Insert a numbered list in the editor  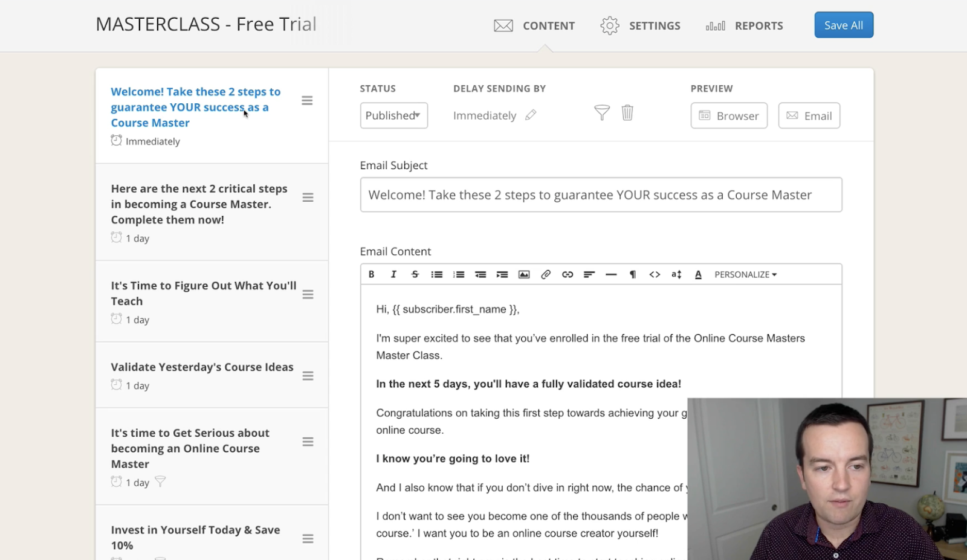pyautogui.click(x=459, y=274)
